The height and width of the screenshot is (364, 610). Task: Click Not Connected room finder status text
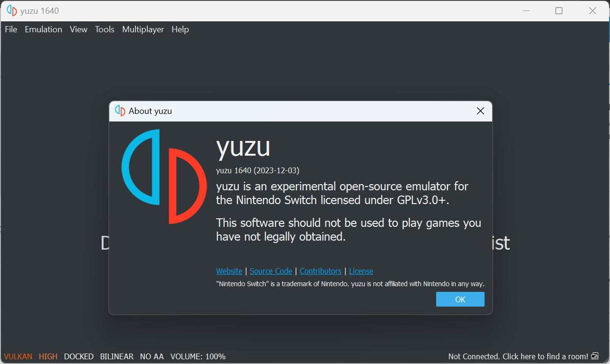coord(518,356)
